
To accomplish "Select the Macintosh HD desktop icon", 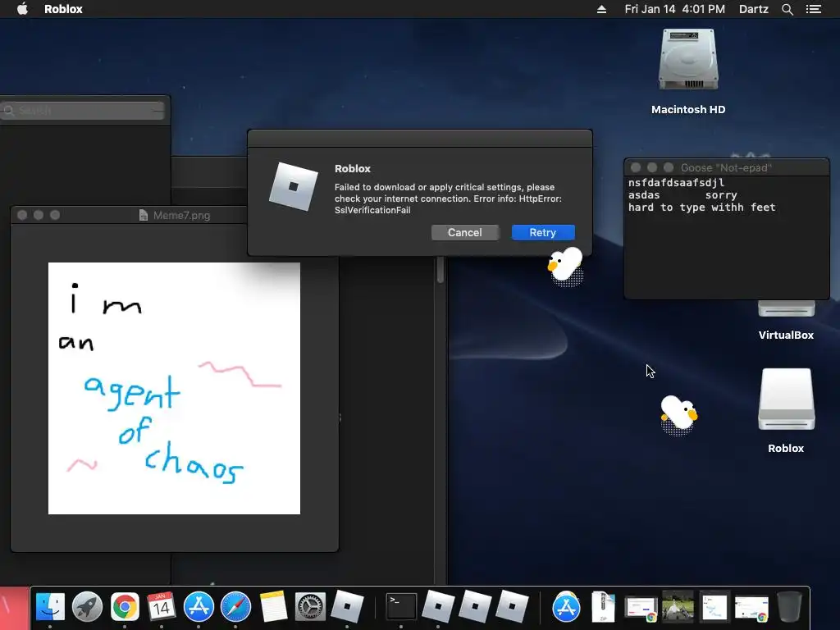I will pos(688,60).
